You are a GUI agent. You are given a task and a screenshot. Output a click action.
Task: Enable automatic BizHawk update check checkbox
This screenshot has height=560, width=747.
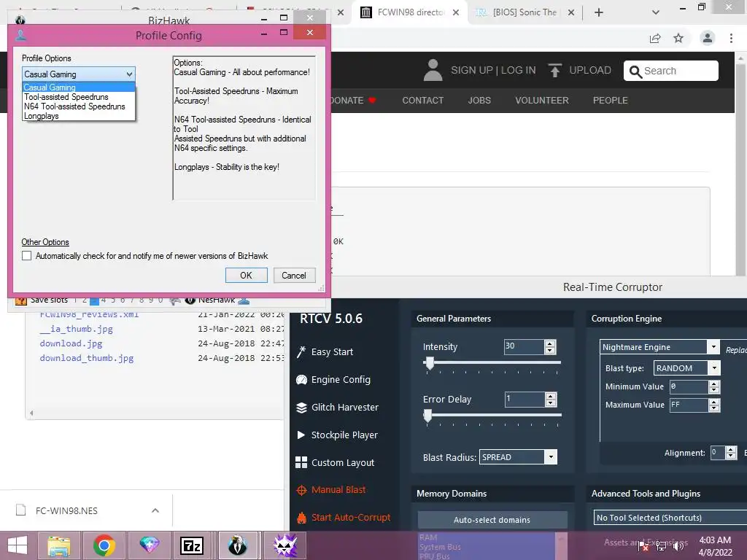click(x=27, y=256)
